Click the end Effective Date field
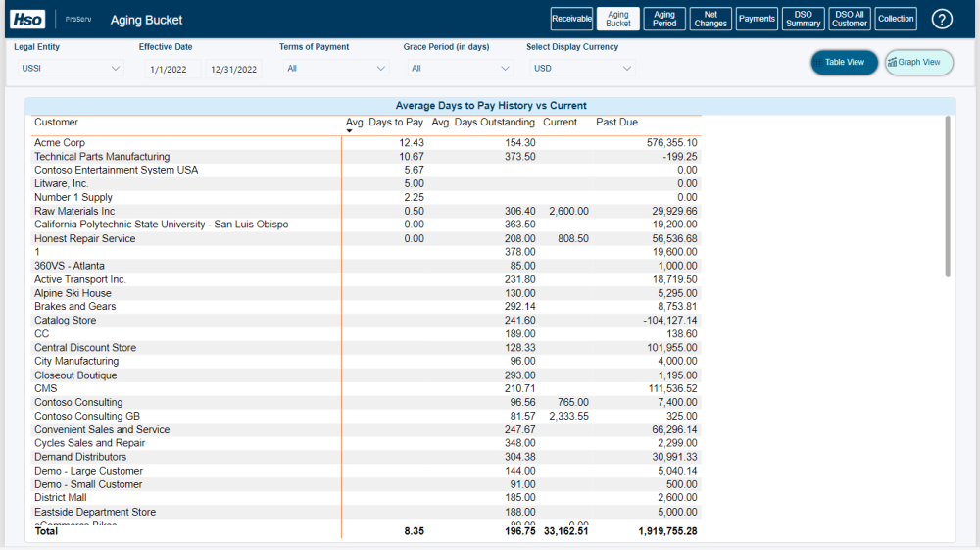This screenshot has height=550, width=980. tap(233, 70)
